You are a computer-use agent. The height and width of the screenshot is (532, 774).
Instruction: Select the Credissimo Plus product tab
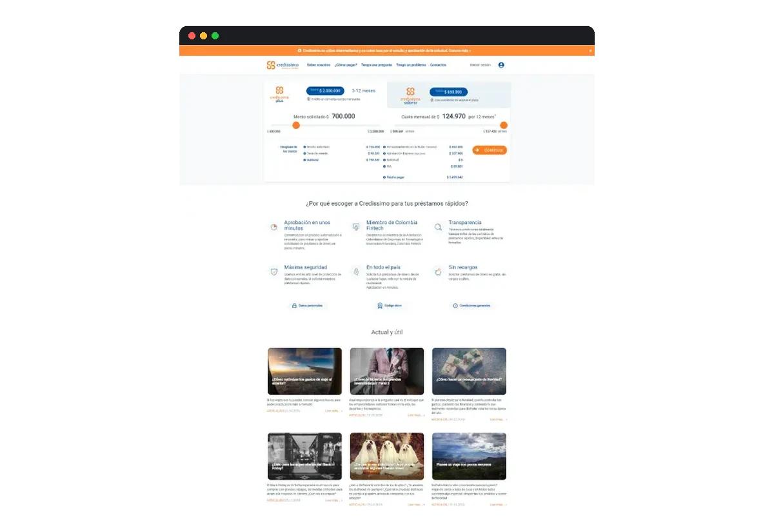pyautogui.click(x=279, y=95)
